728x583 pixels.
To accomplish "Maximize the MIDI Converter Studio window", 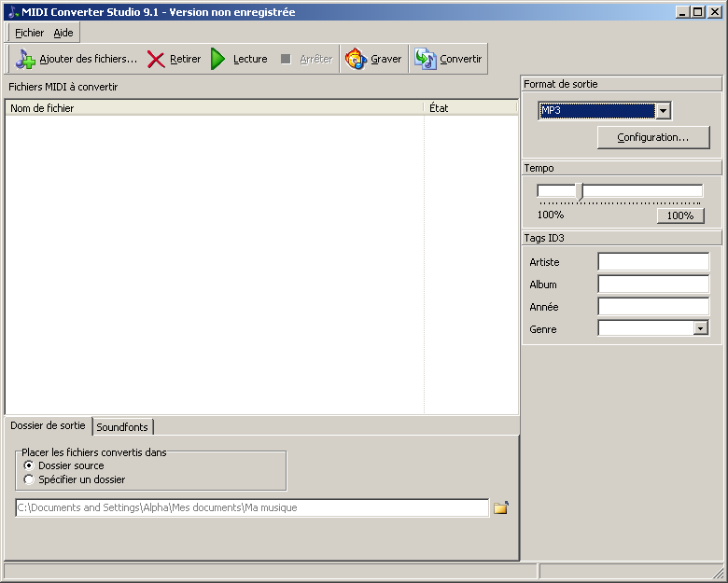I will (698, 12).
